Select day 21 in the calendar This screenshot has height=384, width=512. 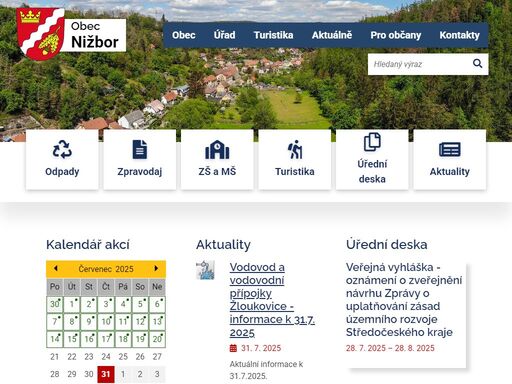[55, 357]
